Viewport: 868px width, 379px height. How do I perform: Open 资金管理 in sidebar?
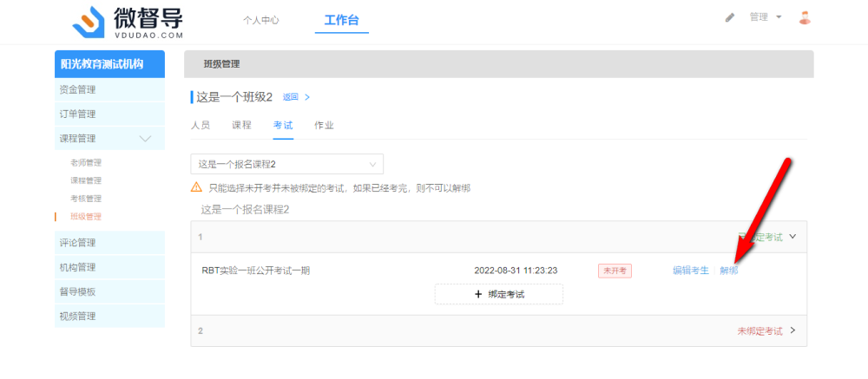point(109,89)
